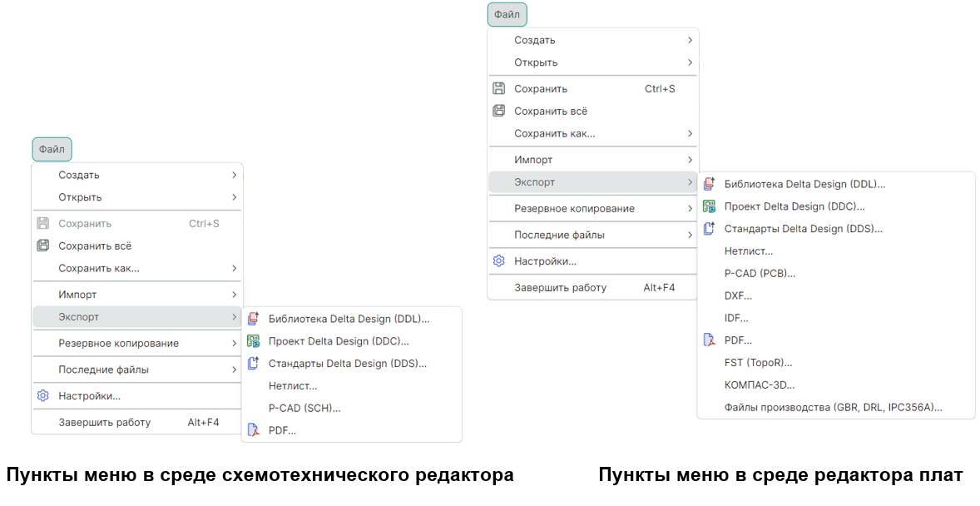This screenshot has width=980, height=506.
Task: Expand Открыть arrow in schematic editor menu
Action: point(235,197)
